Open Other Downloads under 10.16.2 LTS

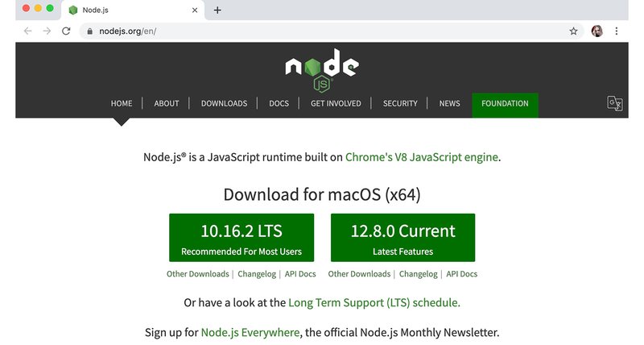click(x=197, y=274)
